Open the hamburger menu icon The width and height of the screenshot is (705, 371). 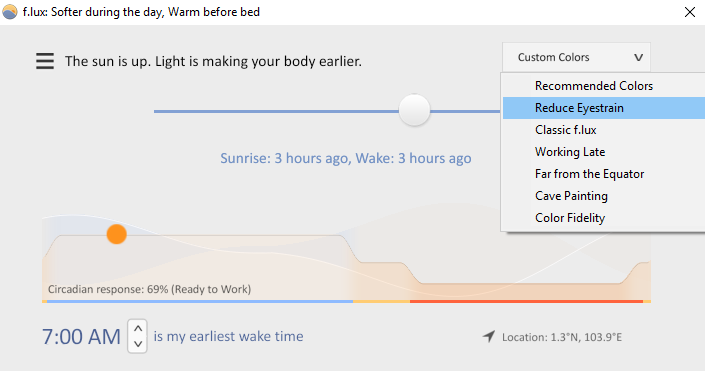45,61
